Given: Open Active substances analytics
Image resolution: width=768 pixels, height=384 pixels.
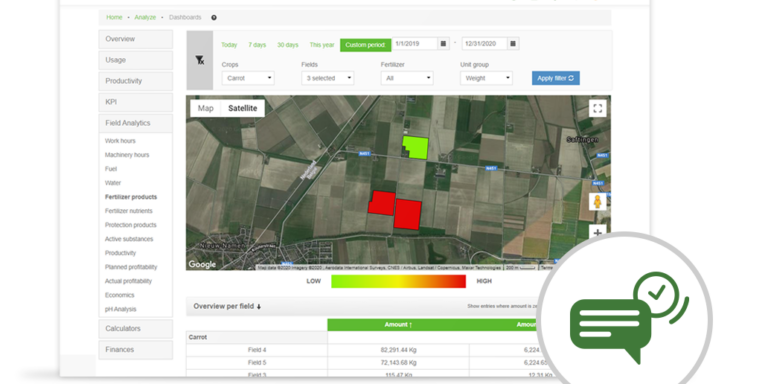Looking at the screenshot, I should click(129, 239).
